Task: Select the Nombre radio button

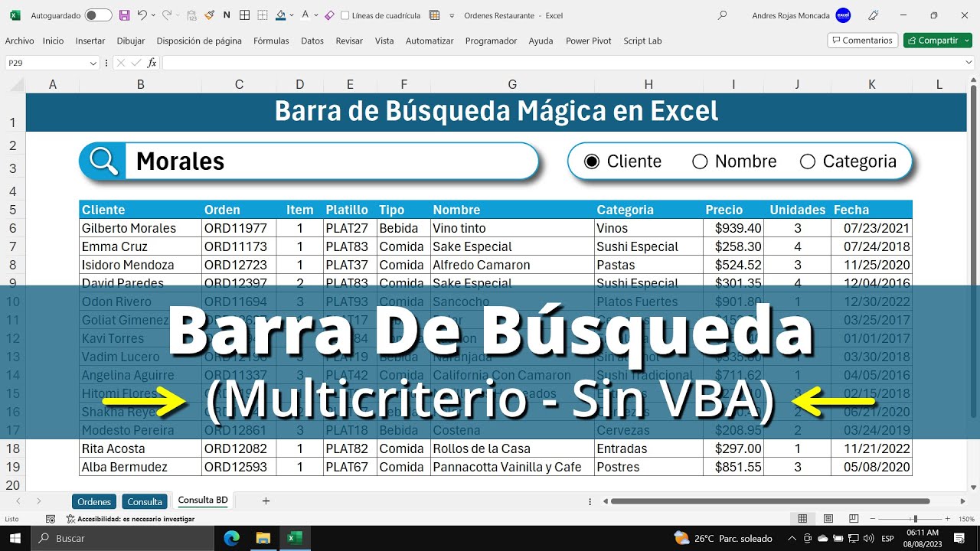Action: (x=700, y=161)
